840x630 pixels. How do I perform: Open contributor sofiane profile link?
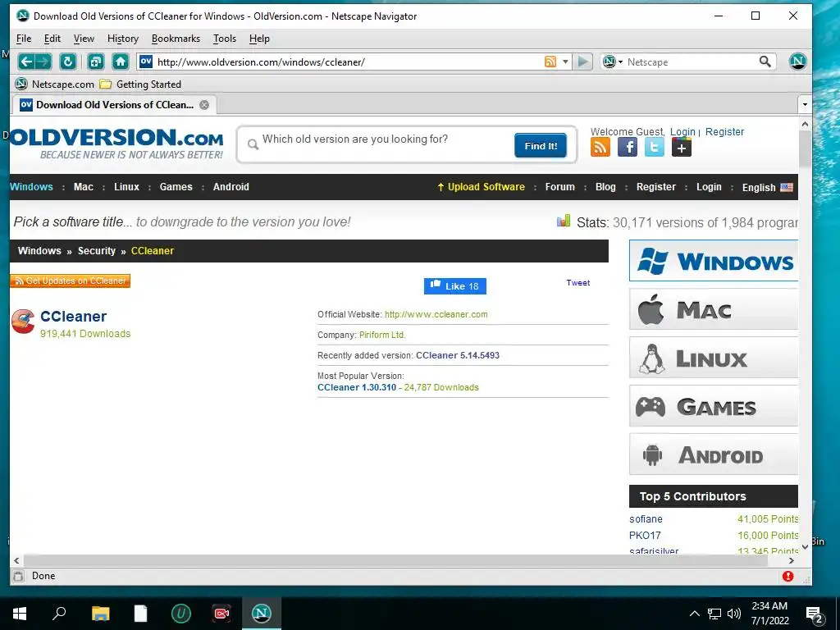(x=646, y=519)
